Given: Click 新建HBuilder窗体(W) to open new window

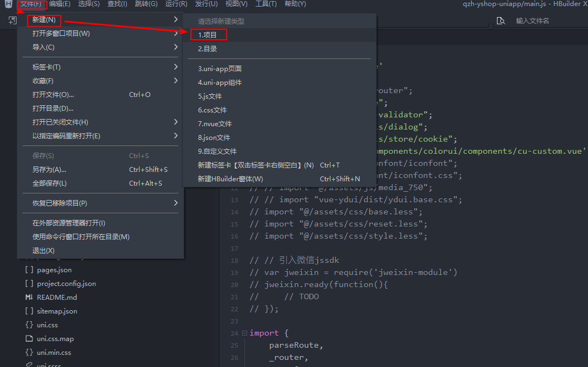Looking at the screenshot, I should (x=232, y=178).
